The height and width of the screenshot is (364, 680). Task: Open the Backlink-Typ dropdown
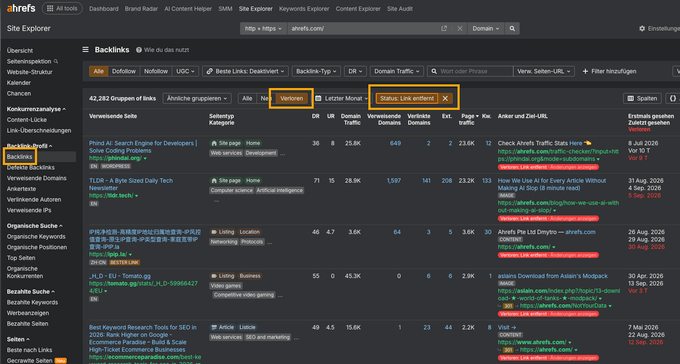(316, 71)
